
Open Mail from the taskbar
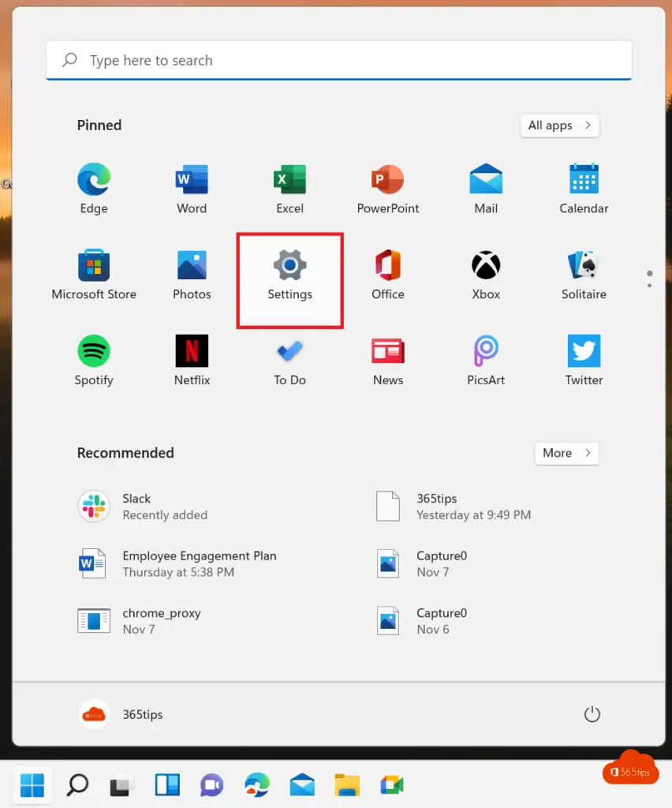302,785
